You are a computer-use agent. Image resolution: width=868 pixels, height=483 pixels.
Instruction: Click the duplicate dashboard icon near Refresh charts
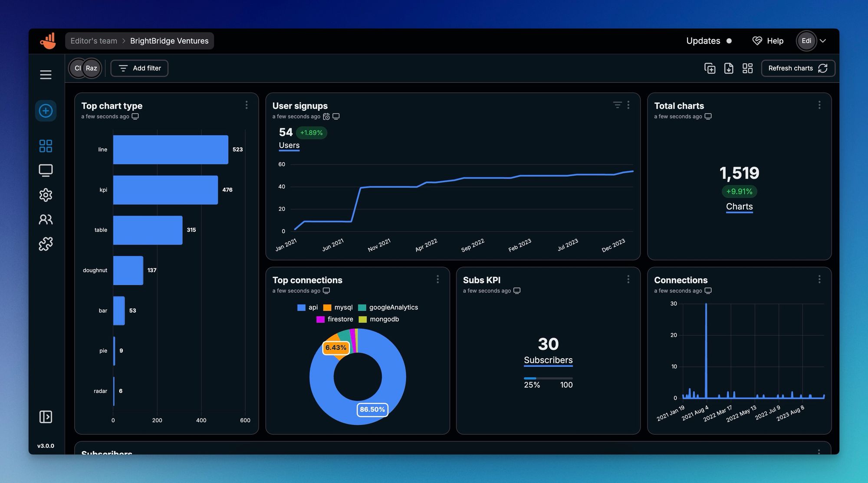pyautogui.click(x=710, y=68)
